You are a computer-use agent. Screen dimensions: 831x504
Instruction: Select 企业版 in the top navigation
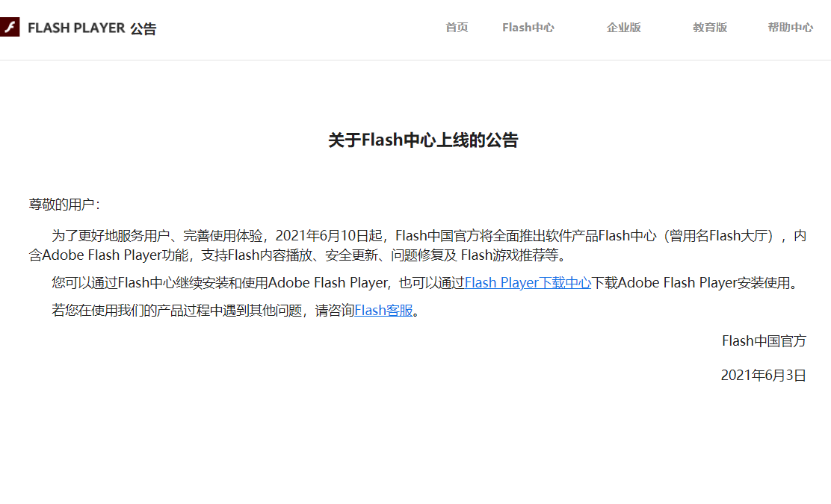[623, 28]
